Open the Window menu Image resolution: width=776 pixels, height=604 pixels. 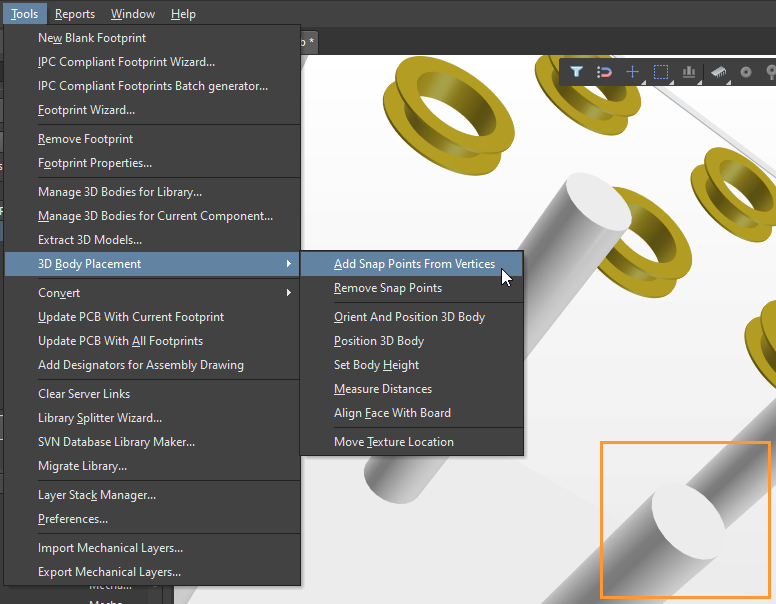pos(133,14)
